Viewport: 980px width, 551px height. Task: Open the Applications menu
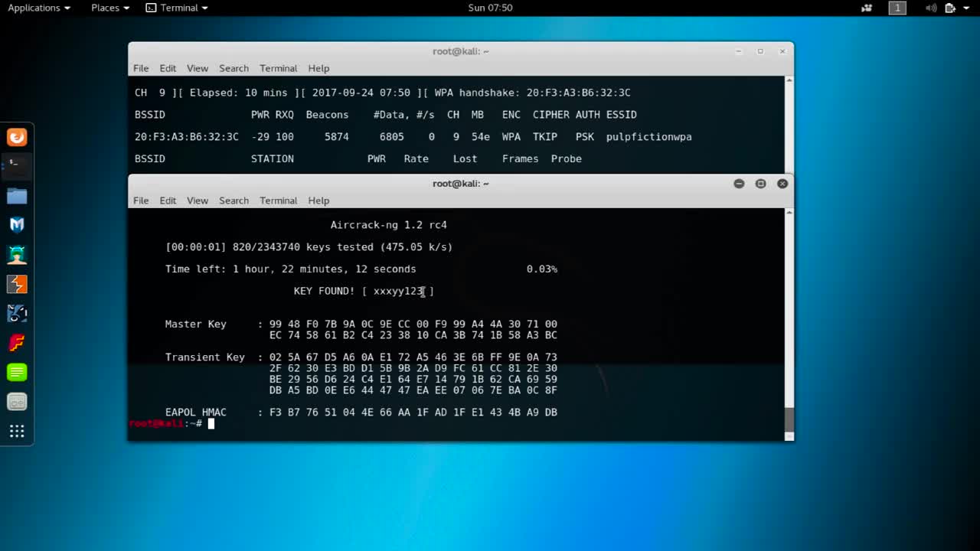38,8
